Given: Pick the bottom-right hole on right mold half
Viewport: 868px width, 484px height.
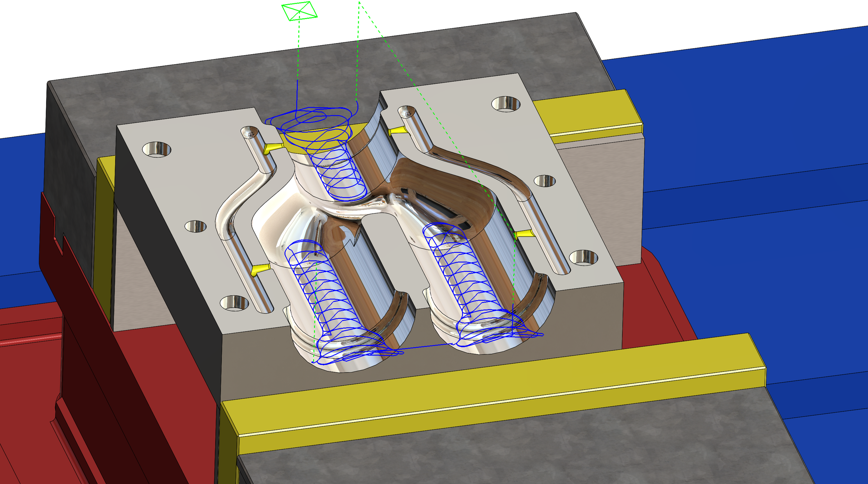Looking at the screenshot, I should pos(583,258).
